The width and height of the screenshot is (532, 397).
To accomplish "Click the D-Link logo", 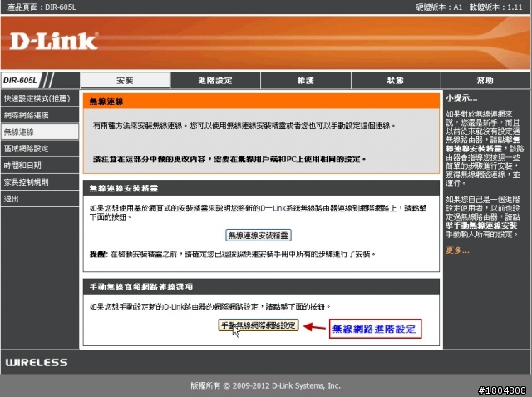I will point(53,42).
